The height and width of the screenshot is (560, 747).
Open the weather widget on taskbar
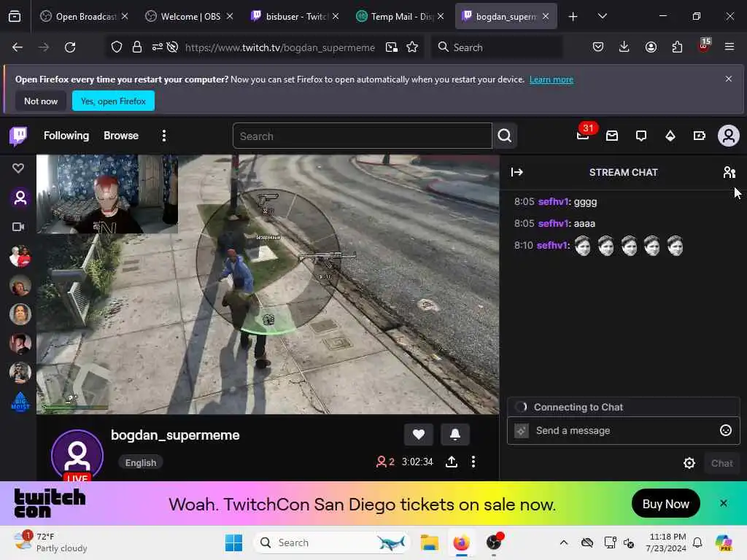coord(50,542)
